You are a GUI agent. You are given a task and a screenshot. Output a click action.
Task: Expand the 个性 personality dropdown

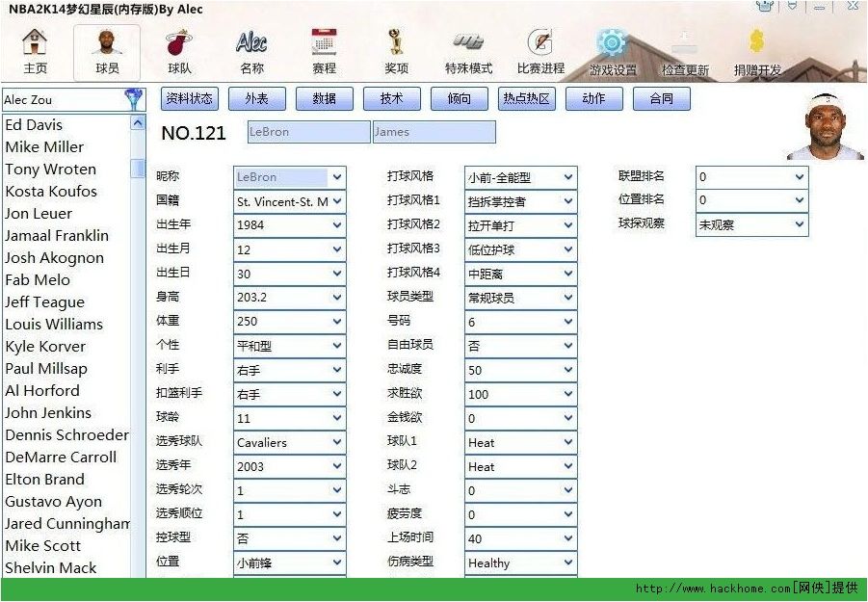click(x=336, y=345)
